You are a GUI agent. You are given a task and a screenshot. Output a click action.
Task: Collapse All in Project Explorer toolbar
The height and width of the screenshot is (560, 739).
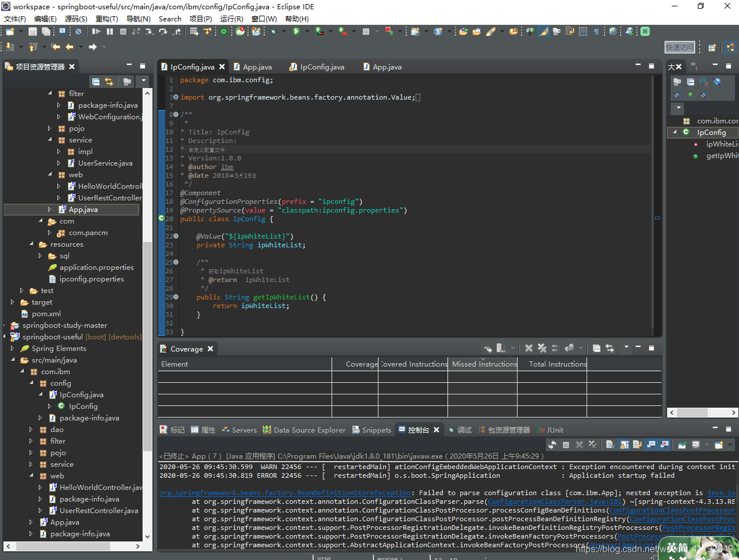click(96, 82)
